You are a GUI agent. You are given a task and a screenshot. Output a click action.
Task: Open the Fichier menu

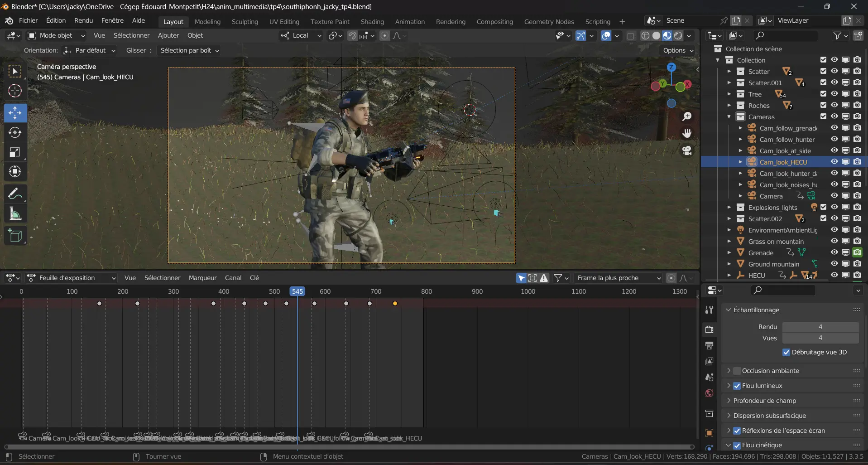pyautogui.click(x=28, y=21)
